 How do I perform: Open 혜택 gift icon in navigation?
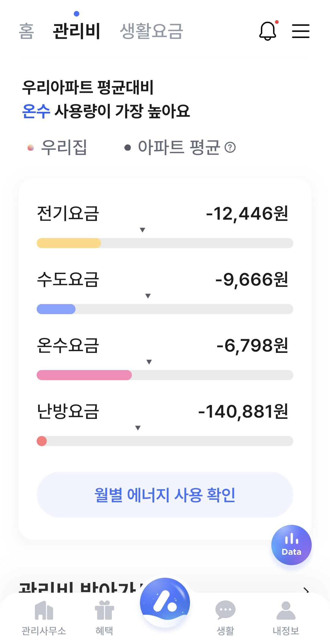click(x=104, y=618)
